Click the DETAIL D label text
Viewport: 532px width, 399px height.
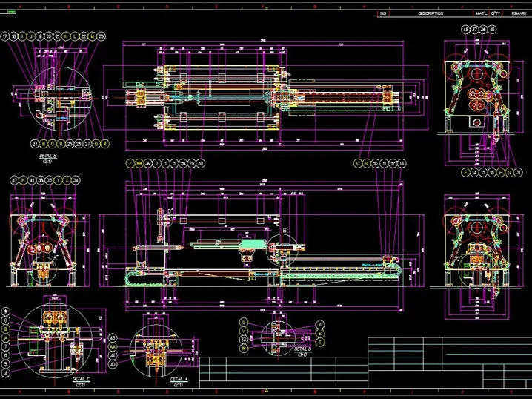pos(302,349)
